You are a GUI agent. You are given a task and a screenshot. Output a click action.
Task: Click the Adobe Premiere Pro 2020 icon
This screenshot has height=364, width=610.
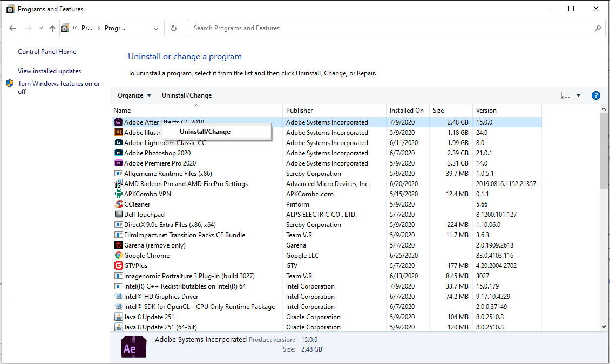point(119,163)
